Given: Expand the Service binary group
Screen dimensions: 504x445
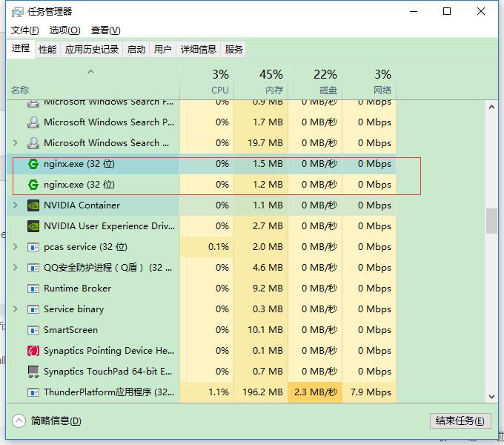Looking at the screenshot, I should tap(15, 309).
